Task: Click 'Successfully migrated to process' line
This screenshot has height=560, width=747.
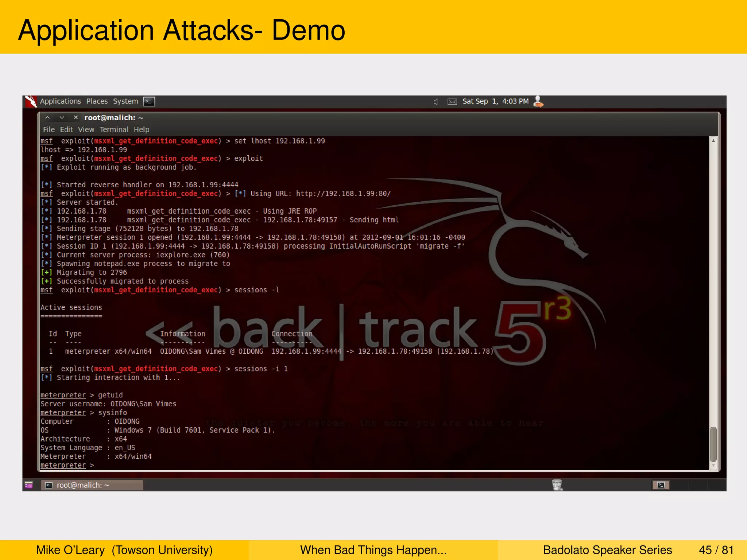Action: (115, 281)
